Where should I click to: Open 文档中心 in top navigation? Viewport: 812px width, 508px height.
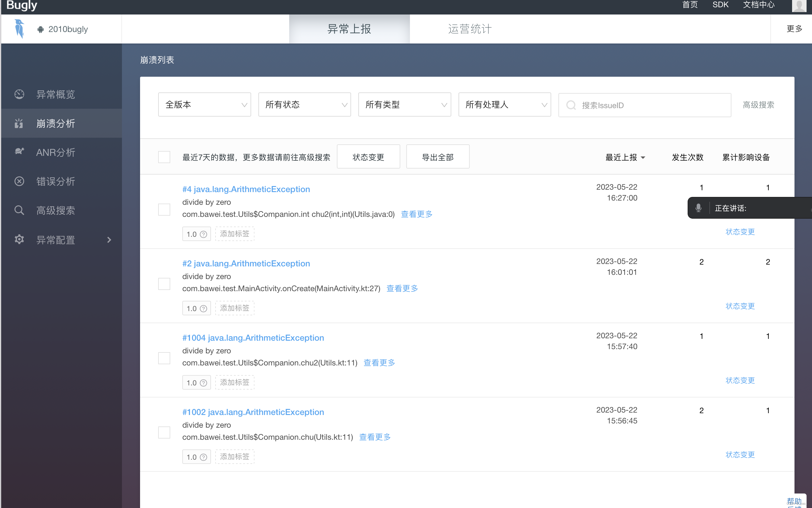(759, 5)
